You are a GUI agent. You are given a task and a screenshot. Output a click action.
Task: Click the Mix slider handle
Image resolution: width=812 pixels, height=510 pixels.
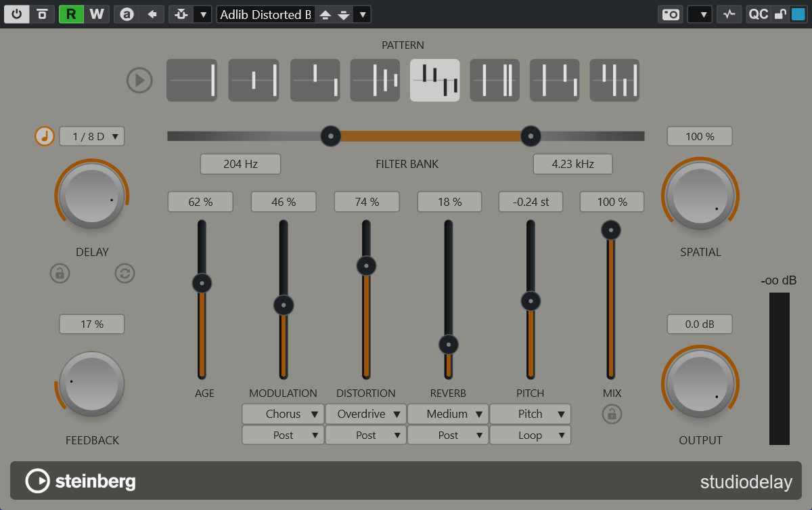click(611, 230)
